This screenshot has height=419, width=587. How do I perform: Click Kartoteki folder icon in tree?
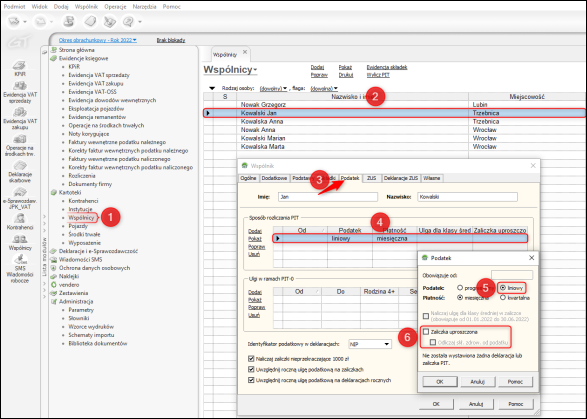click(54, 192)
